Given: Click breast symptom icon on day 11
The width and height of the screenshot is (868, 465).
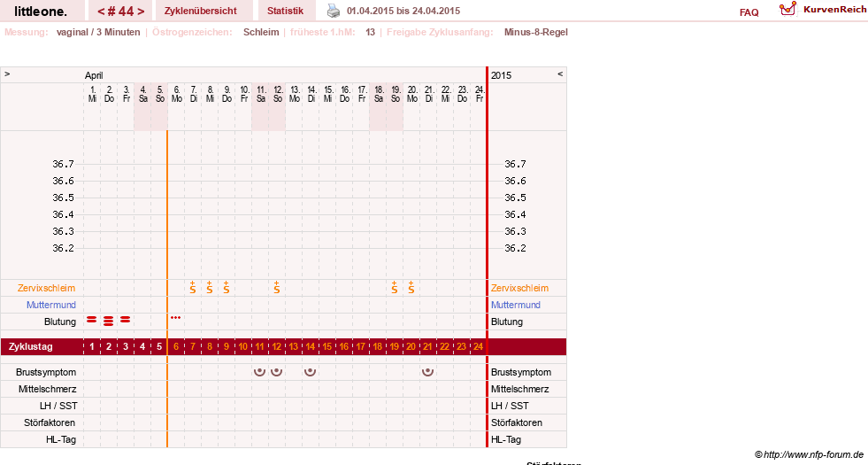Looking at the screenshot, I should [x=259, y=372].
